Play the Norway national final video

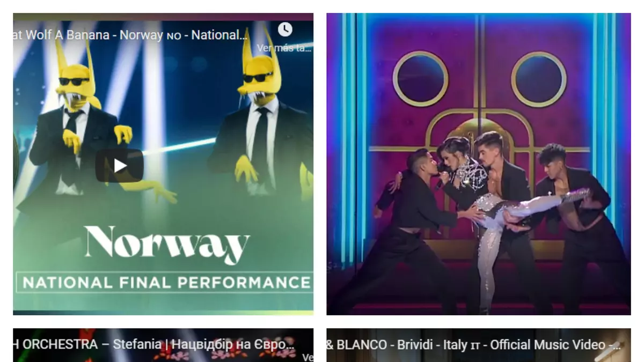tap(120, 166)
